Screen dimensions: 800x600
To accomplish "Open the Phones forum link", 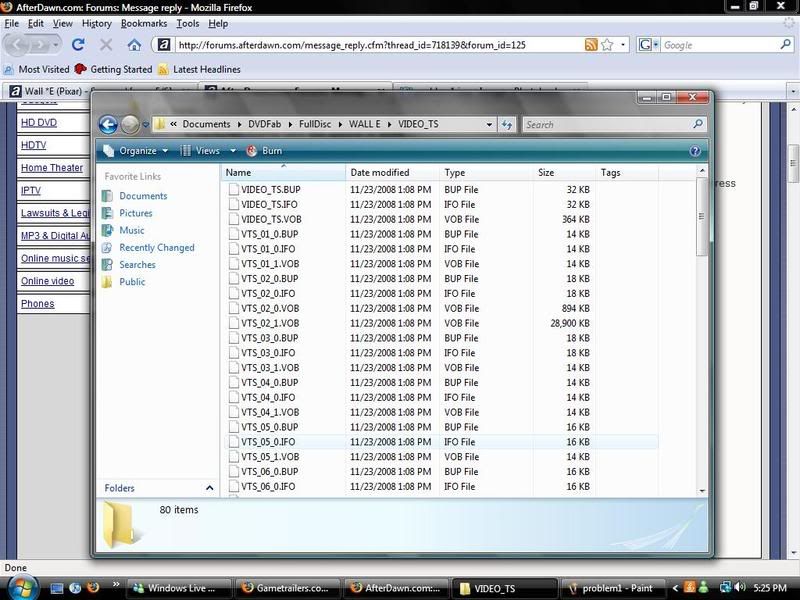I will [x=37, y=304].
